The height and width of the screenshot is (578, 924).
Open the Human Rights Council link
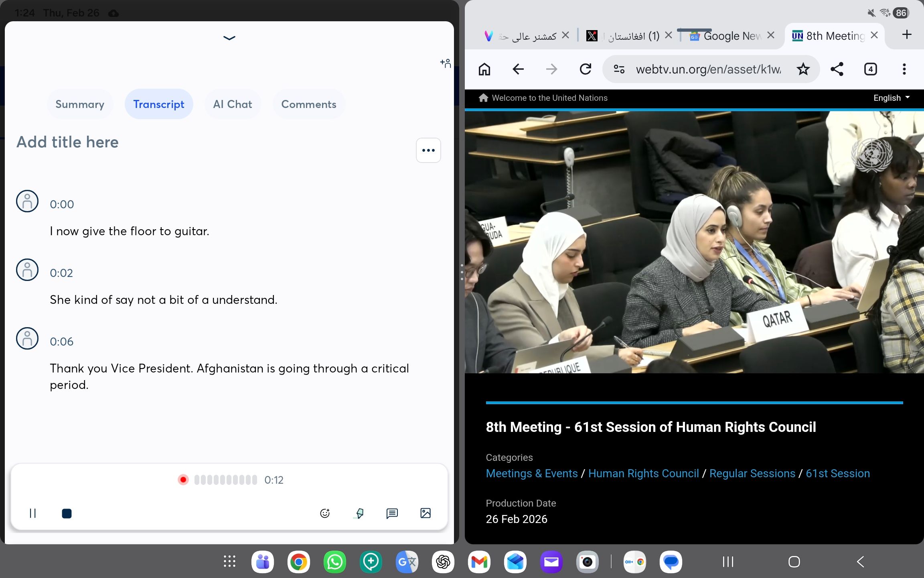(643, 474)
